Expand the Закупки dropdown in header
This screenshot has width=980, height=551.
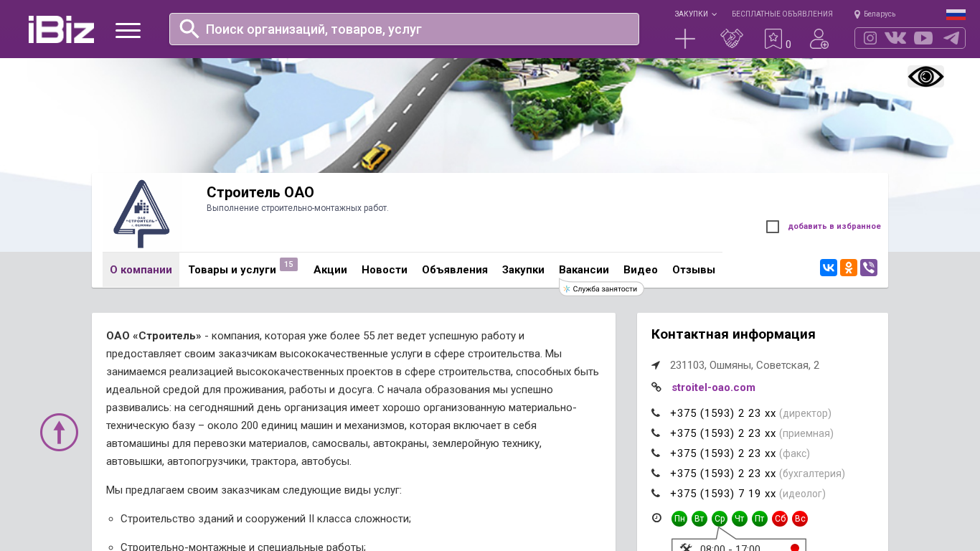695,14
